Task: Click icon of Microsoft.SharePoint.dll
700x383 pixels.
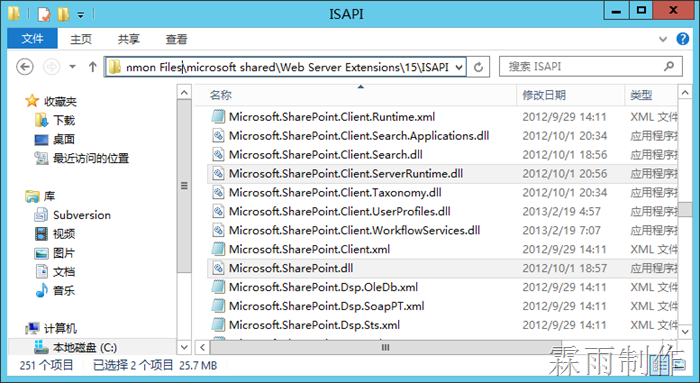Action: coord(218,268)
